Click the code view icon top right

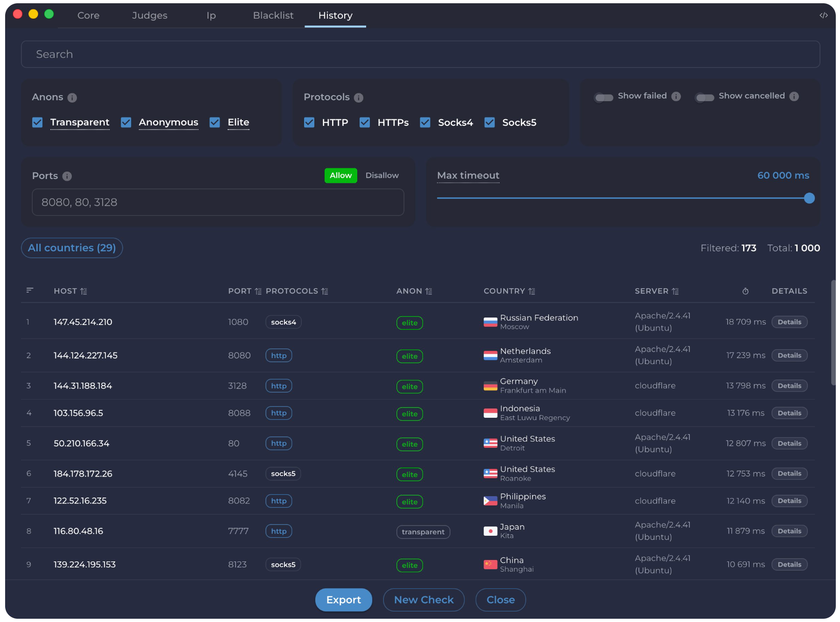click(x=824, y=15)
